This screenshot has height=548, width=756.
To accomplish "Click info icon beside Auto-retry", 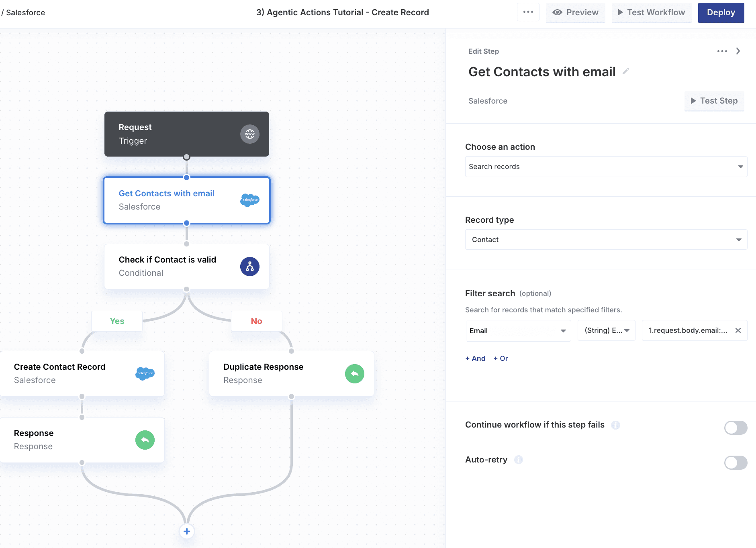I will pos(519,460).
